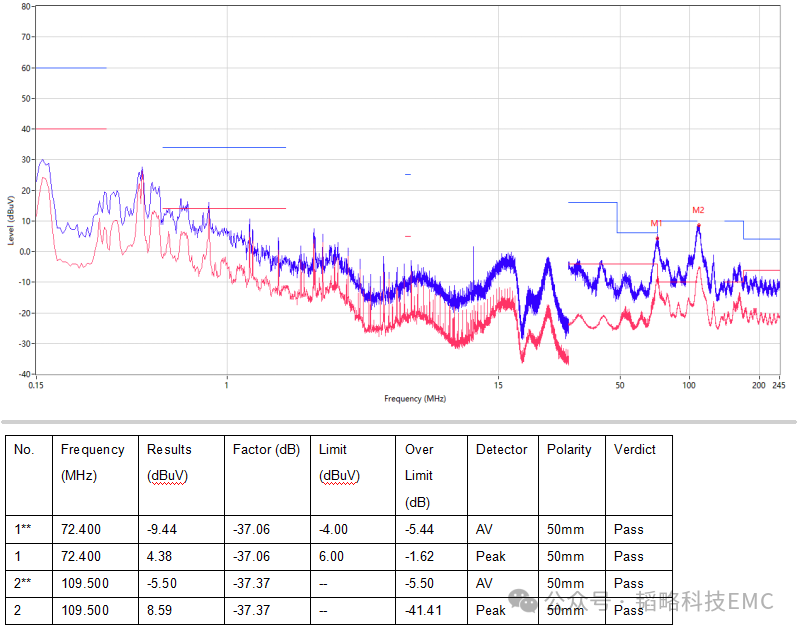The height and width of the screenshot is (633, 799).
Task: Click the "No." table column header
Action: click(x=24, y=450)
